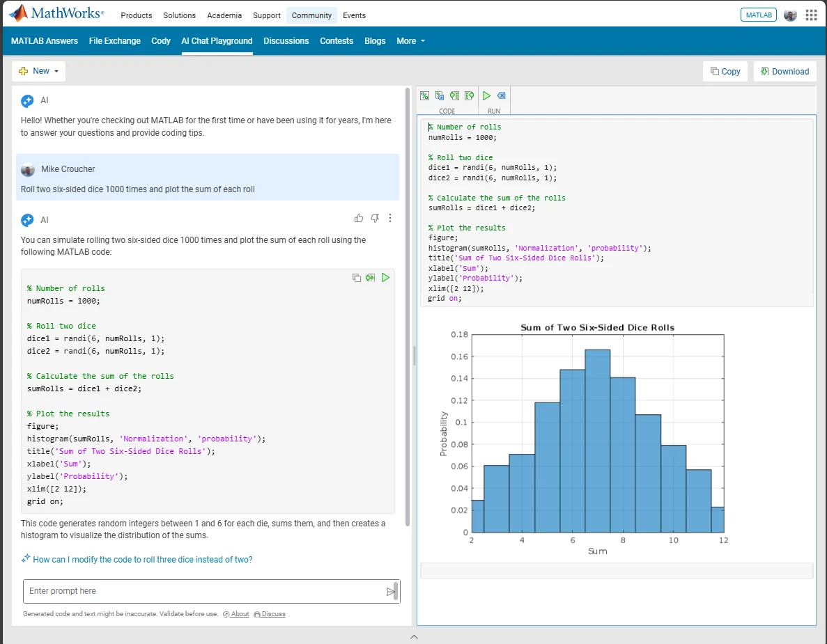
Task: Click the Comment code icon in the toolbar
Action: [x=424, y=95]
